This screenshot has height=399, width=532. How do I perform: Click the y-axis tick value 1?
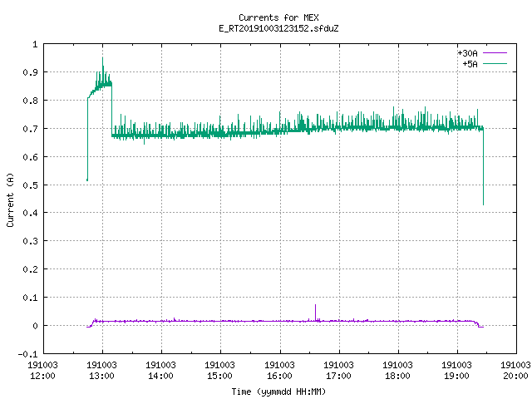click(x=35, y=44)
